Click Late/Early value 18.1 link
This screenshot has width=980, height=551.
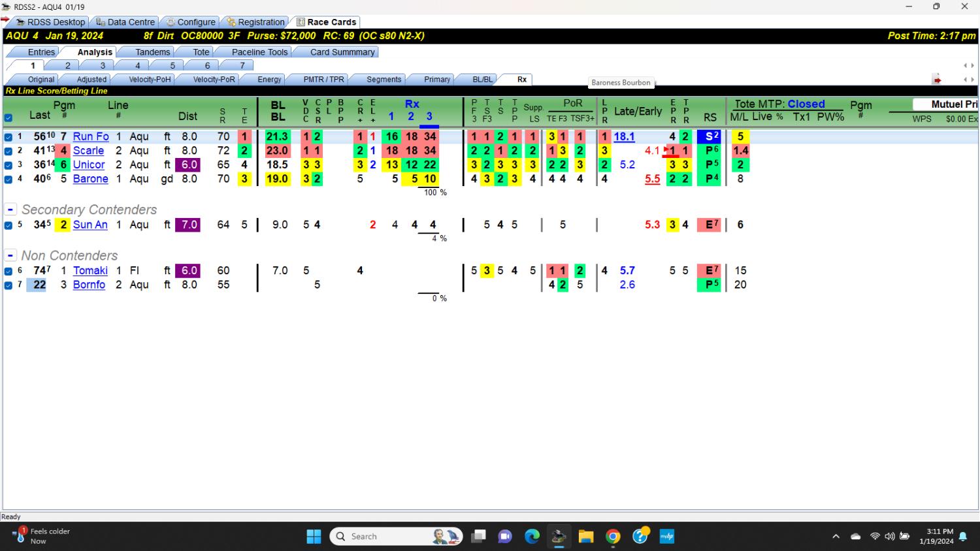[624, 136]
